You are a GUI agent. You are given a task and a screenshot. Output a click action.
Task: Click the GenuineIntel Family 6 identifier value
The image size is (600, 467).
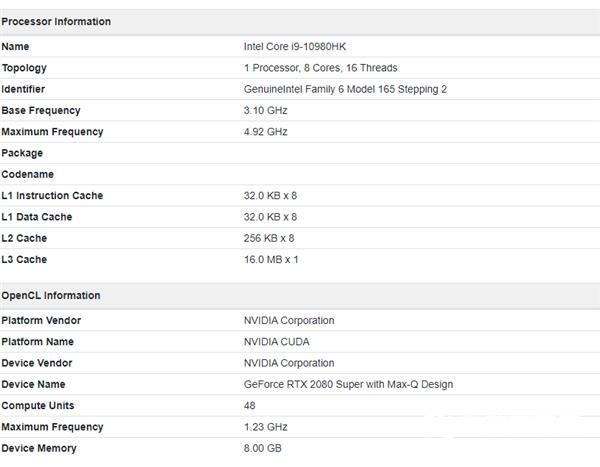pos(345,89)
